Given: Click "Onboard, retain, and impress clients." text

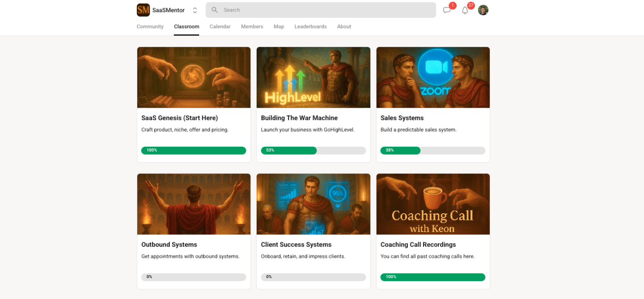Looking at the screenshot, I should tap(303, 257).
